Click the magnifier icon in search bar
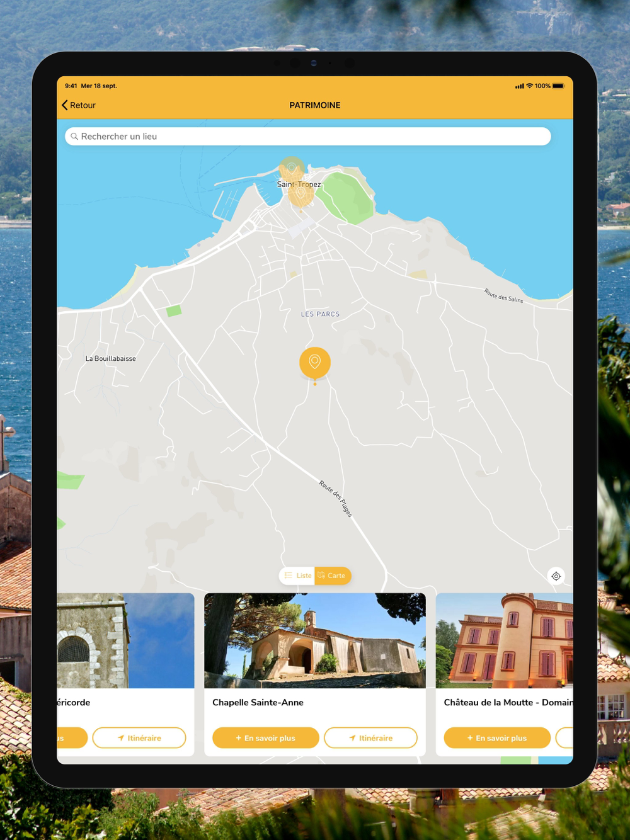This screenshot has width=630, height=840. [74, 137]
